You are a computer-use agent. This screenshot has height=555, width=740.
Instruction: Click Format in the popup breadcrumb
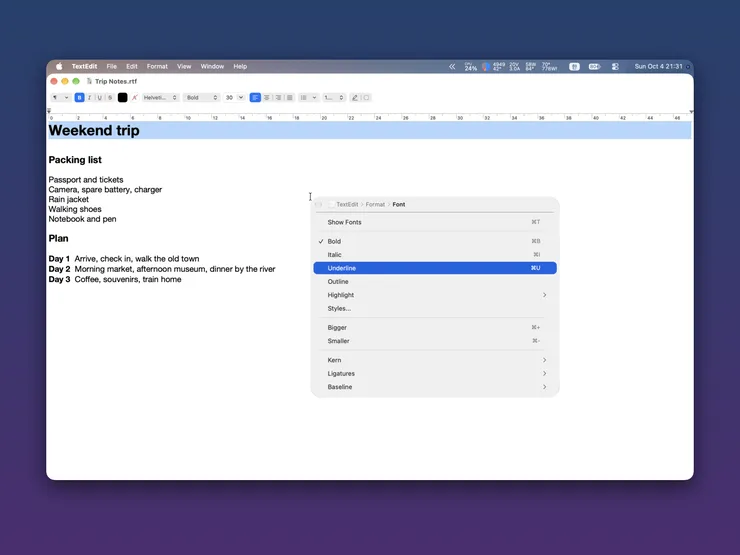pyautogui.click(x=375, y=204)
